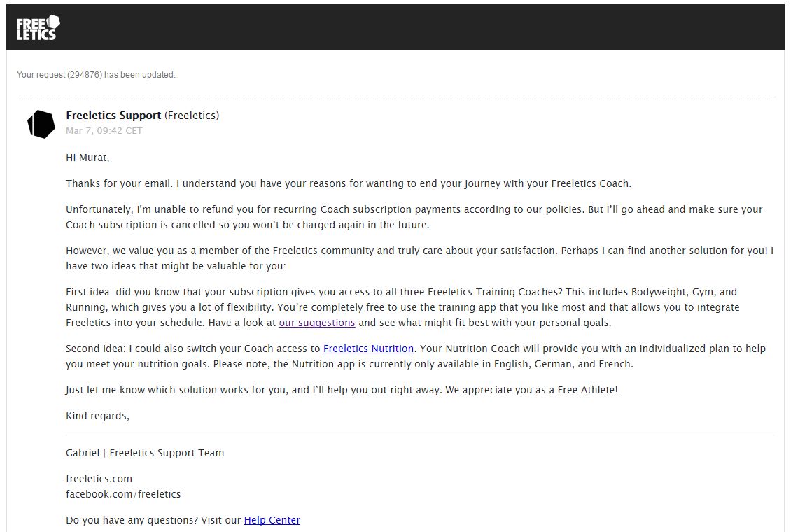Click the Freeletics Support sender name
This screenshot has width=791, height=532.
[x=113, y=115]
